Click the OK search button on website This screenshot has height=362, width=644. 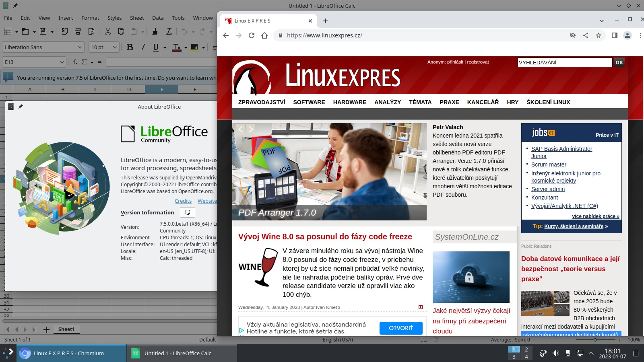point(619,62)
